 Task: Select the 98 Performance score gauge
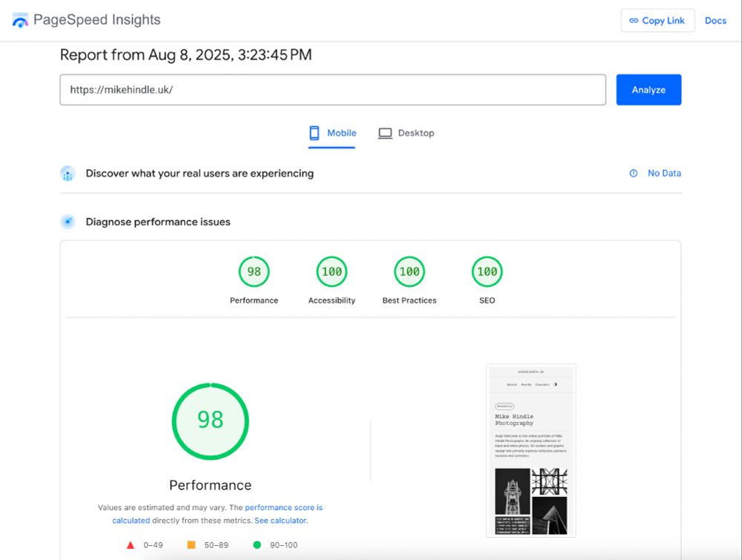254,271
